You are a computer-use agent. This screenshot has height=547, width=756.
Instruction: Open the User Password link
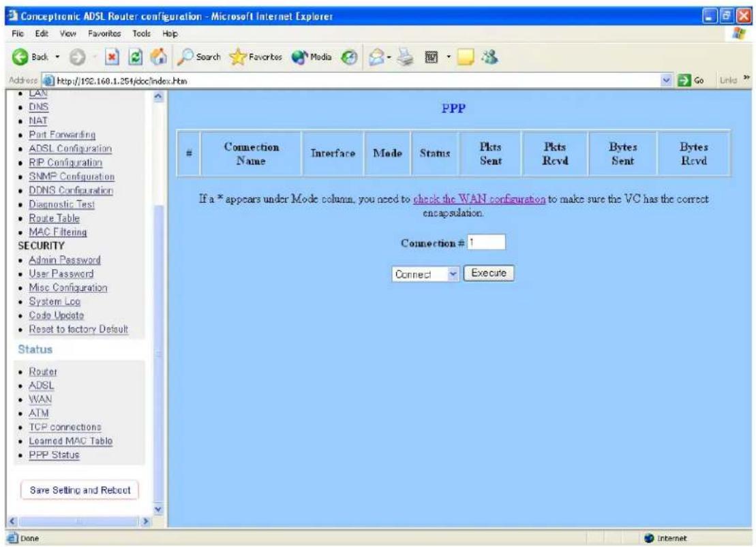click(61, 274)
